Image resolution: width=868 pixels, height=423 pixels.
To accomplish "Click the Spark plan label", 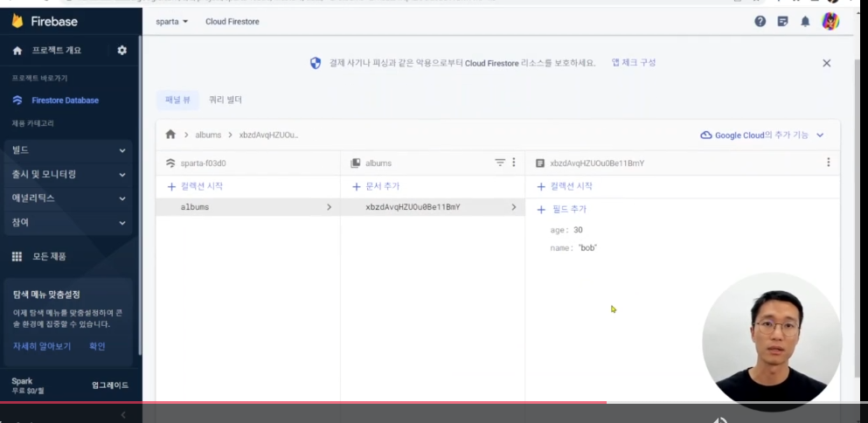I will pyautogui.click(x=22, y=381).
